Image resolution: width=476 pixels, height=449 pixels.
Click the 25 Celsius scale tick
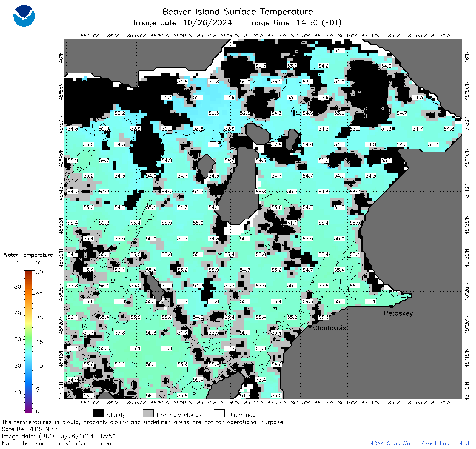(x=40, y=295)
